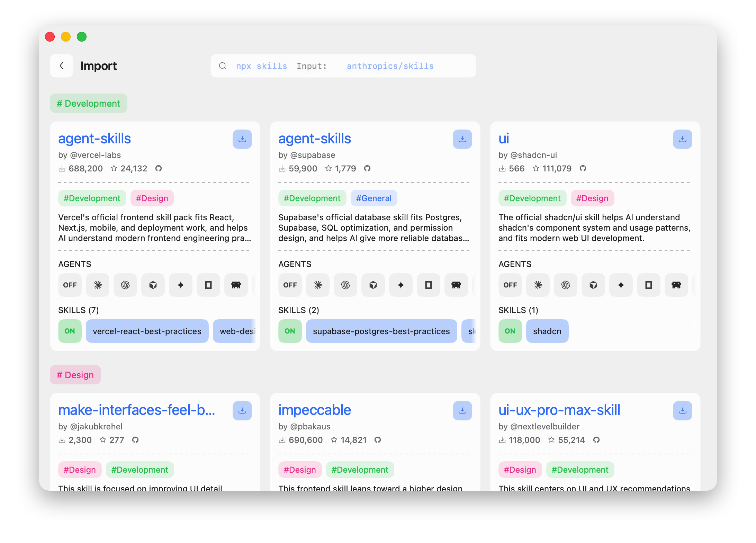
Task: Click the cube agent icon on supabase agent-skills
Action: point(373,285)
